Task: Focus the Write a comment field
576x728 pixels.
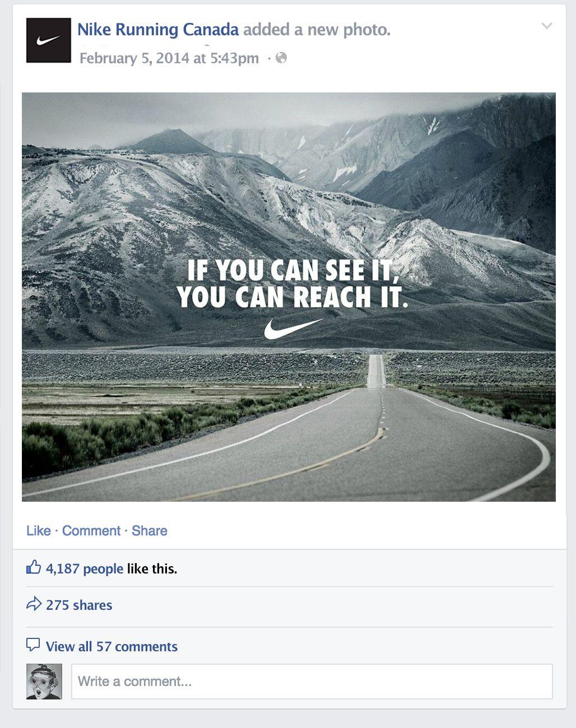Action: pyautogui.click(x=312, y=682)
